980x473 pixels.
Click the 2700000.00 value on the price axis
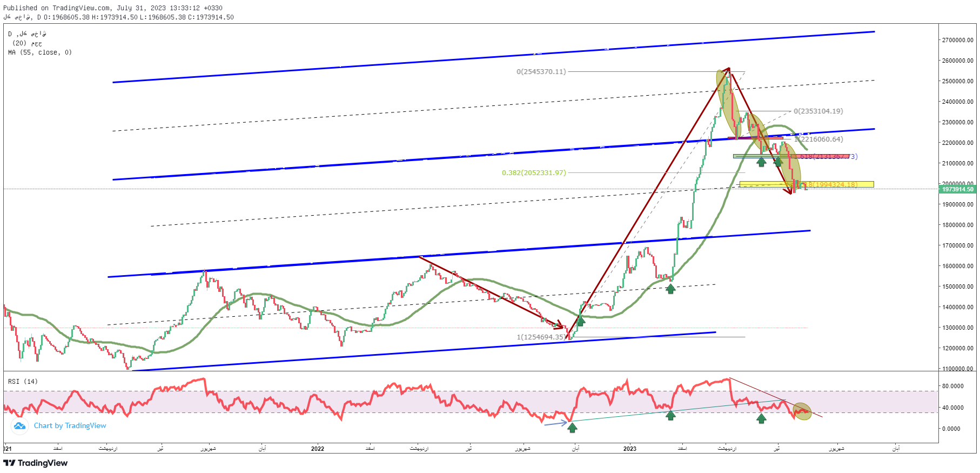point(957,40)
